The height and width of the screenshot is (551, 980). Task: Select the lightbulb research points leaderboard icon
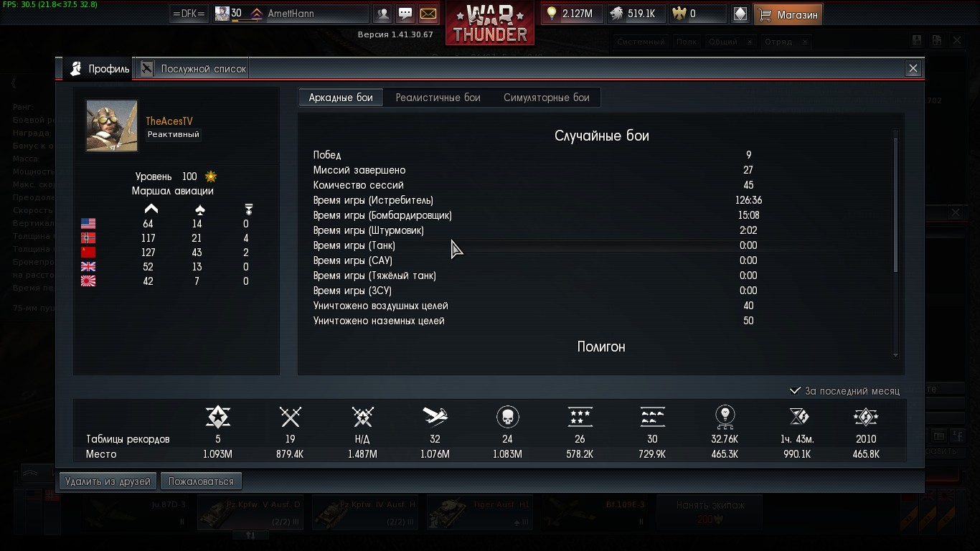click(x=725, y=417)
